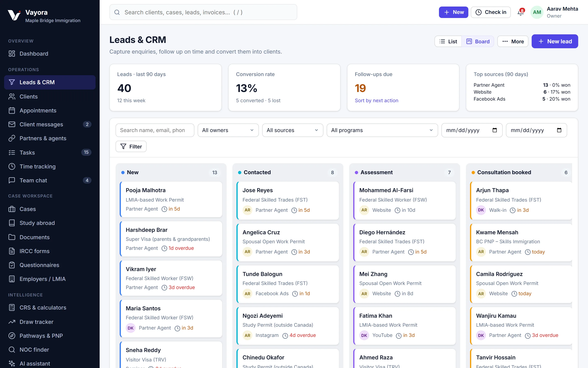Open the notifications bell icon
The width and height of the screenshot is (588, 368).
point(520,12)
